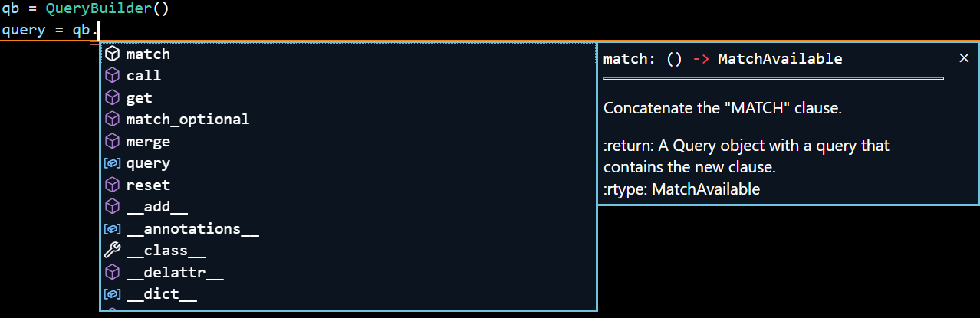Image resolution: width=980 pixels, height=318 pixels.
Task: Select match_optional in the suggestion list
Action: pos(187,120)
